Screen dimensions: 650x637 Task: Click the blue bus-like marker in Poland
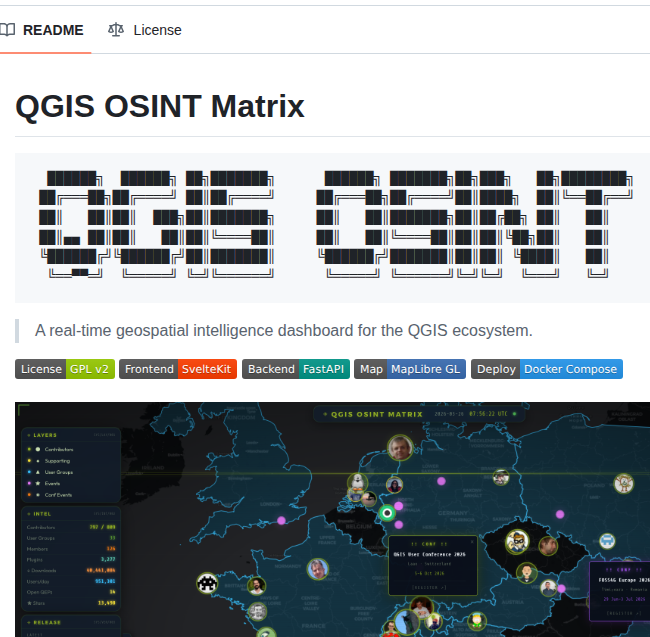(x=607, y=540)
